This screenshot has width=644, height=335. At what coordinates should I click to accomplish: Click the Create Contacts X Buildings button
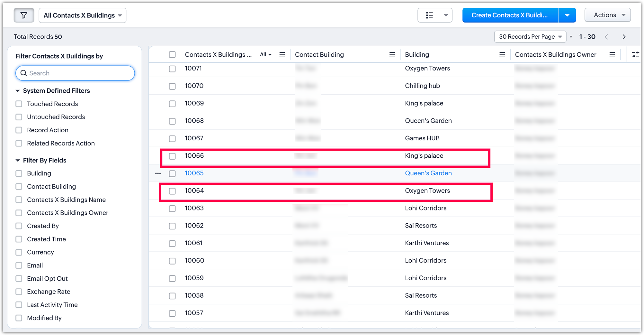[x=510, y=15]
